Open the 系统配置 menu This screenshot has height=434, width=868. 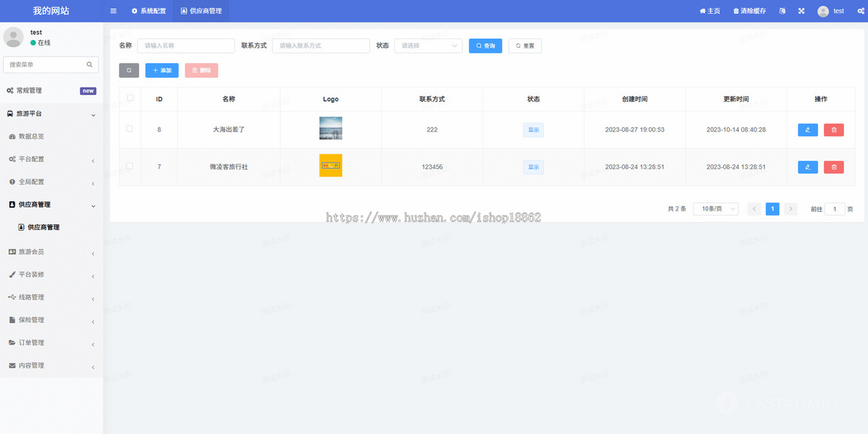click(149, 11)
